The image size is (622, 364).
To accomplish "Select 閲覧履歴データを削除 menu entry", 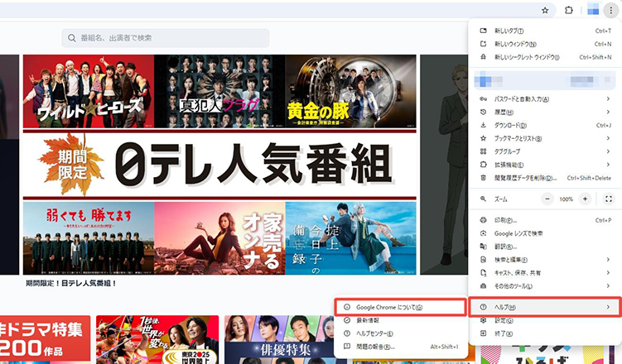I will (x=545, y=178).
